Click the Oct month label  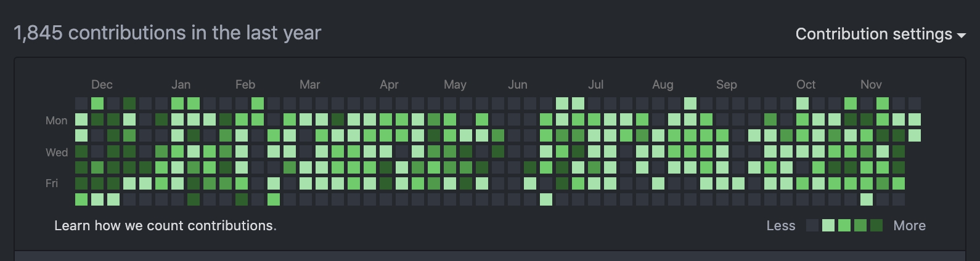[806, 84]
